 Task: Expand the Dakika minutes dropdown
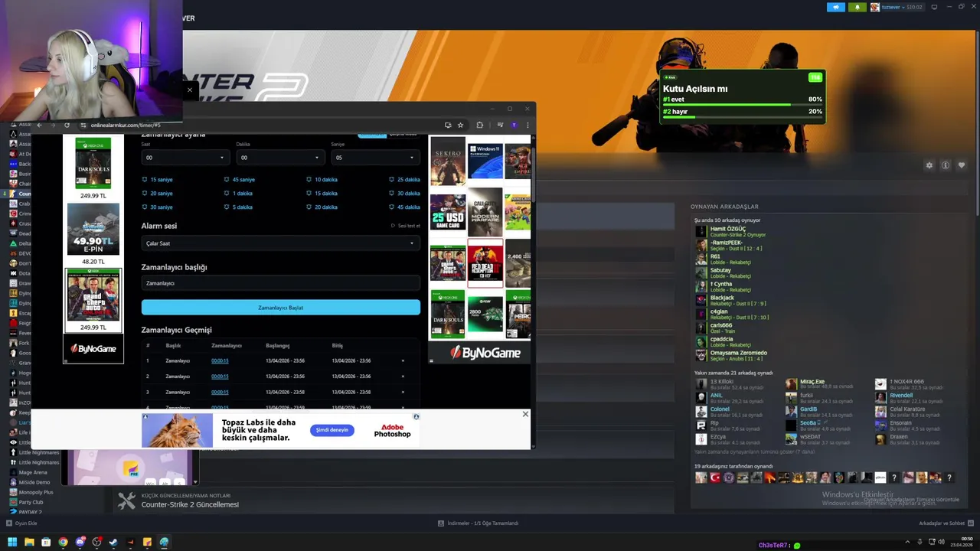coord(279,158)
